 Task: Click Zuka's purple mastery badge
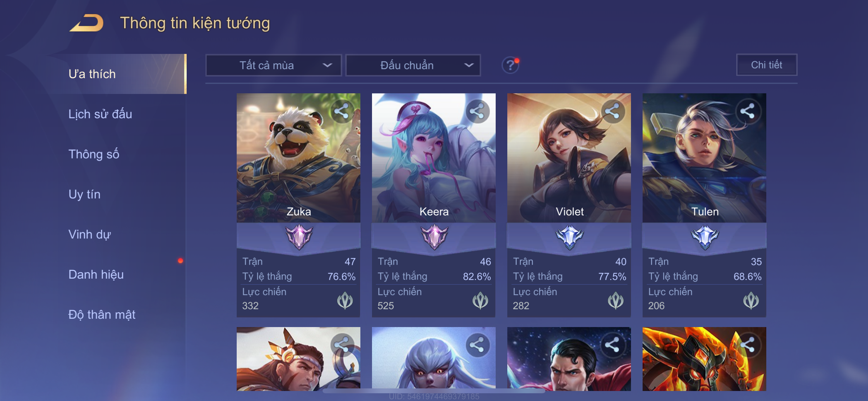pyautogui.click(x=299, y=237)
